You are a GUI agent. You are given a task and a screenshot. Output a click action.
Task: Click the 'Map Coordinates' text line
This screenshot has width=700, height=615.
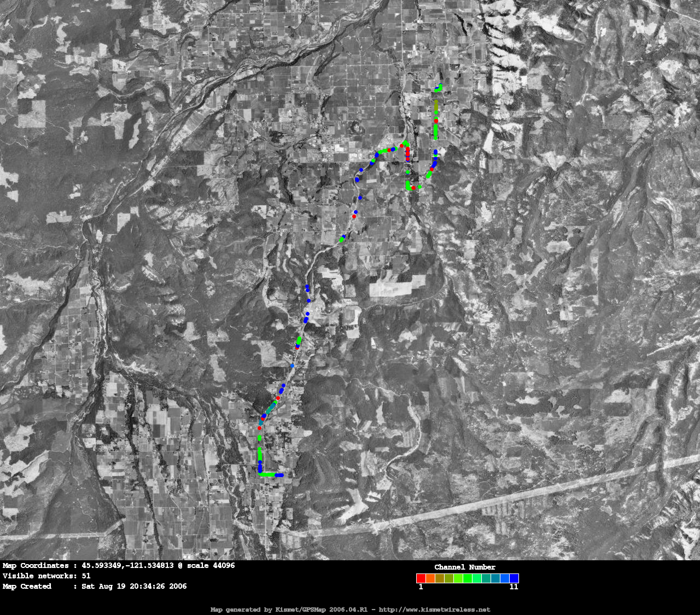(119, 566)
